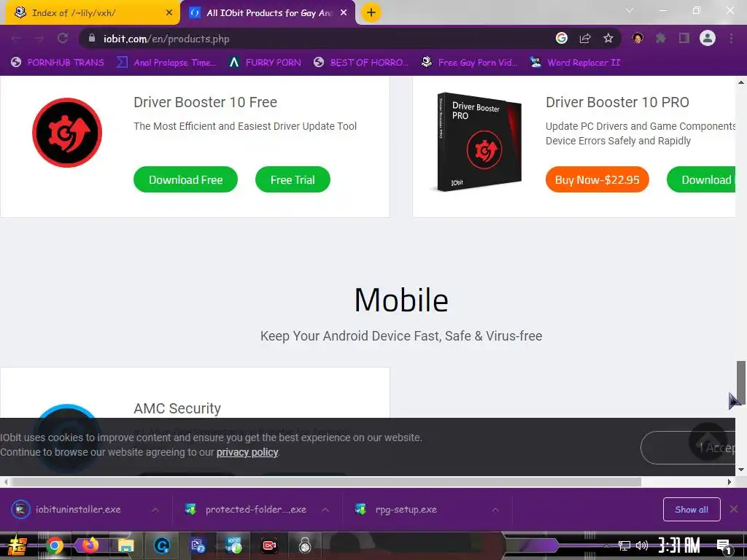Expand options for iobituninstaller.exe download

155,510
